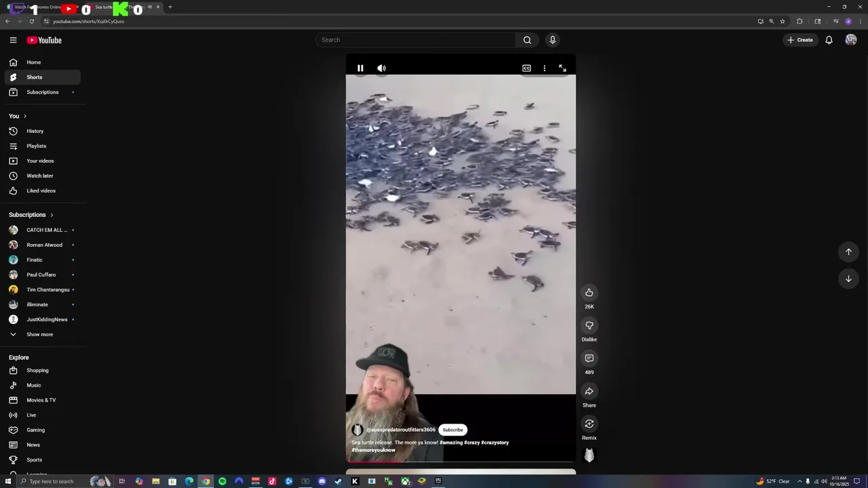The width and height of the screenshot is (868, 488).
Task: Open Tim Chantarangsu channel subscription
Action: pos(43,289)
